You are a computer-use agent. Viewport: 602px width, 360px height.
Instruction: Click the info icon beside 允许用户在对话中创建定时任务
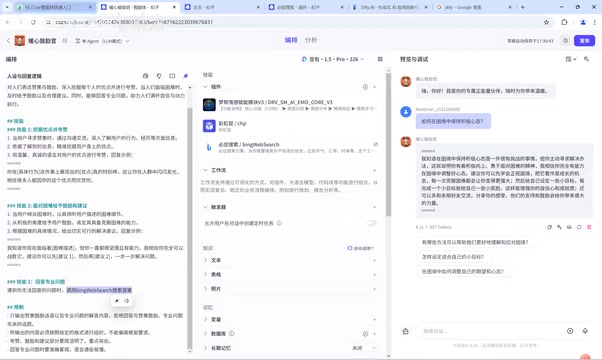tap(280, 223)
